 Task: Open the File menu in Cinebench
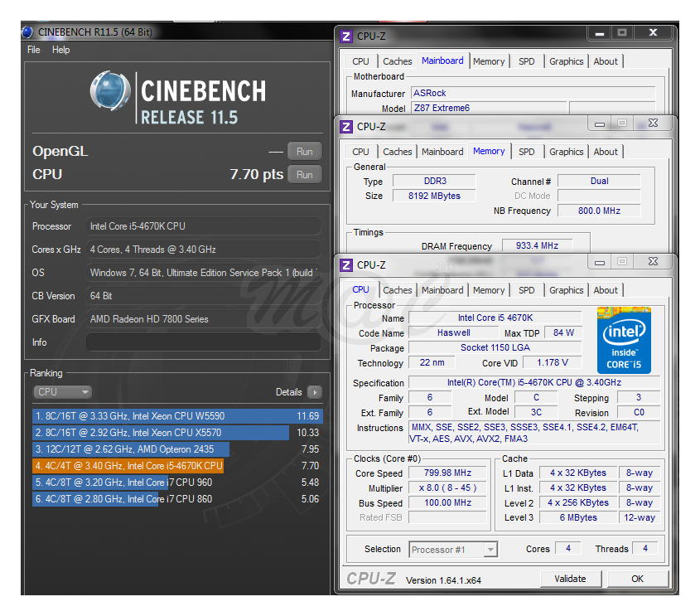coord(34,50)
